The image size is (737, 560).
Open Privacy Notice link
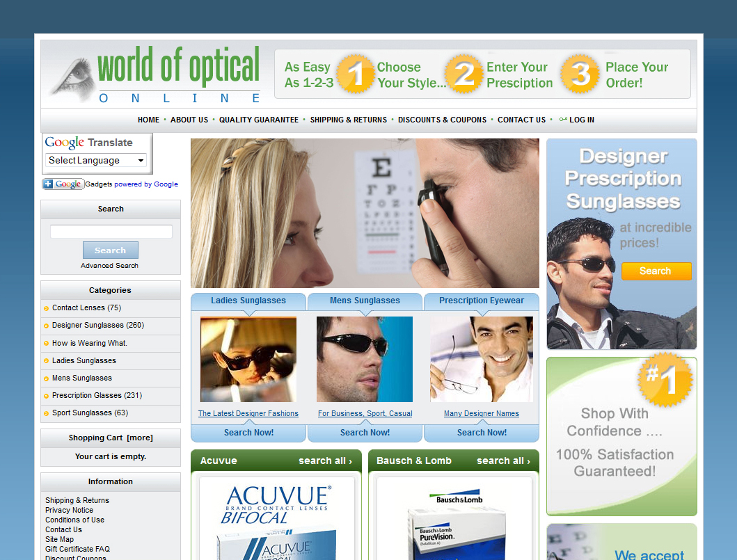69,510
